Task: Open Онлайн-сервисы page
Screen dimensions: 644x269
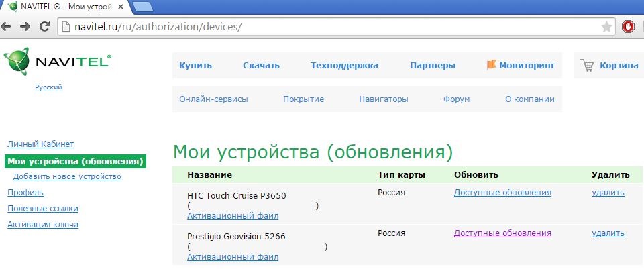Action: click(x=213, y=99)
